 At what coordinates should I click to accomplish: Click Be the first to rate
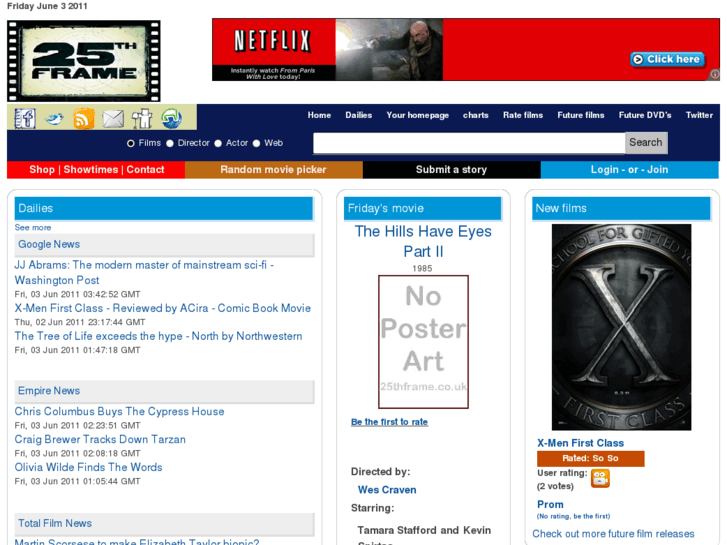[389, 422]
